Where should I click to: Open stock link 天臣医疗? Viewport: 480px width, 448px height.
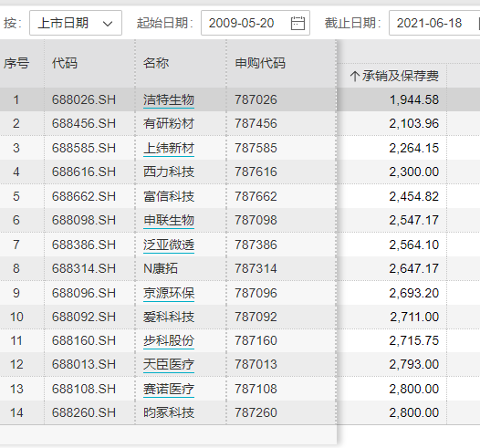pos(169,364)
